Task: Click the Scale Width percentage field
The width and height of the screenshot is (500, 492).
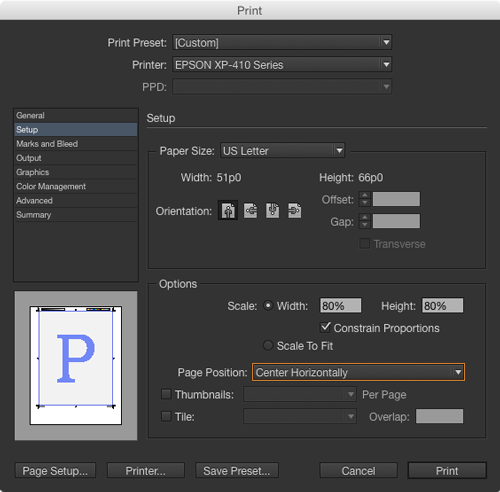Action: (x=340, y=305)
